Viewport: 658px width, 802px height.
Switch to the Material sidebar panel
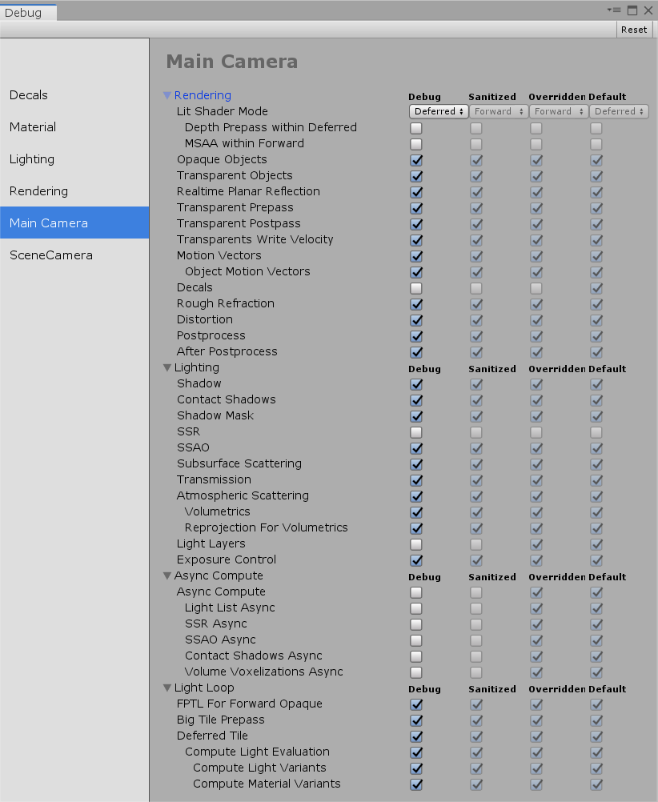(x=33, y=127)
